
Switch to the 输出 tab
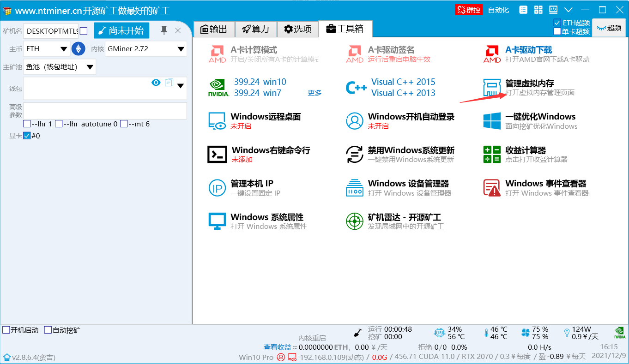click(214, 29)
